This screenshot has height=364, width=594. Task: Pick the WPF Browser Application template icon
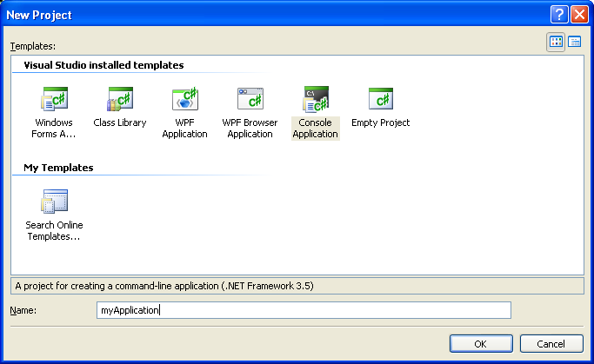tap(250, 99)
